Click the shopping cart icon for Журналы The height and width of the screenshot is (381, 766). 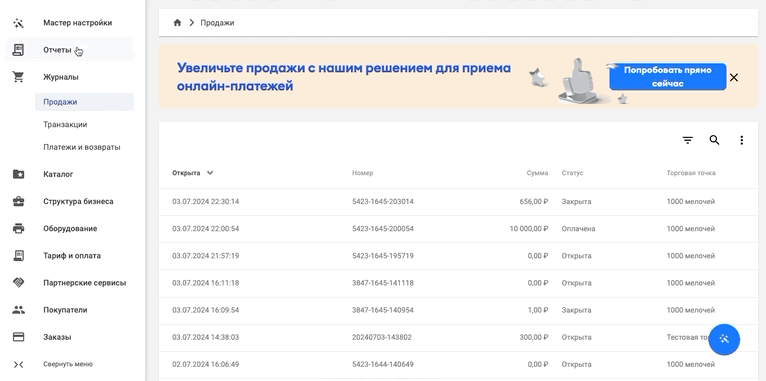pyautogui.click(x=19, y=77)
